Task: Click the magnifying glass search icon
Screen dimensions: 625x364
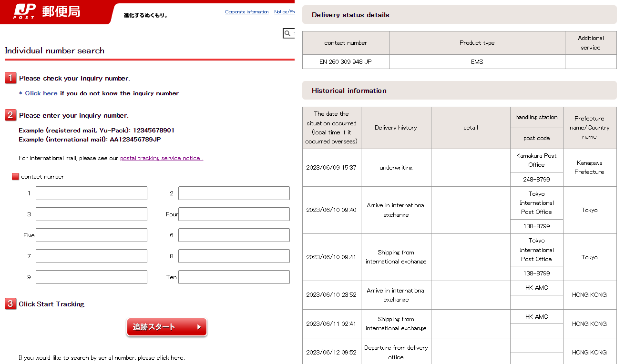Action: pyautogui.click(x=287, y=33)
